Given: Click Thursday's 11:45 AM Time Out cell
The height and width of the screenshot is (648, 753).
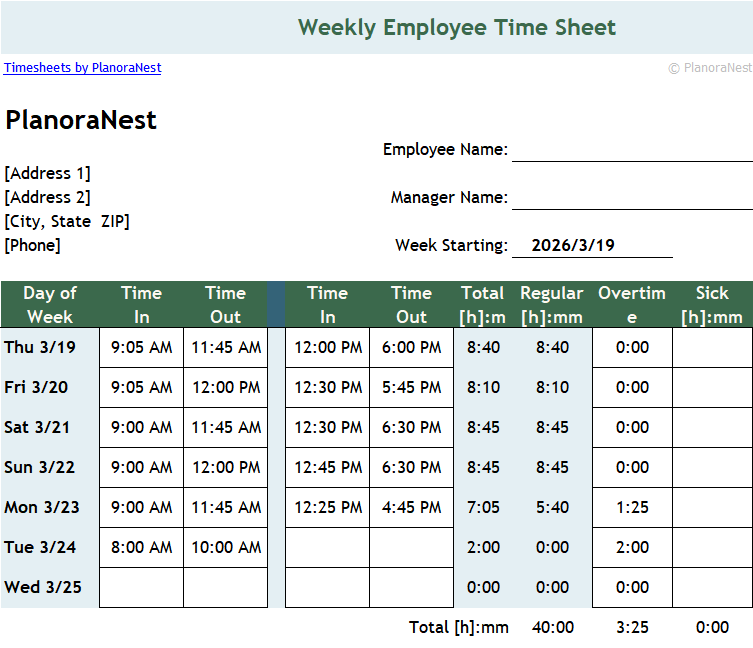Looking at the screenshot, I should [x=226, y=347].
